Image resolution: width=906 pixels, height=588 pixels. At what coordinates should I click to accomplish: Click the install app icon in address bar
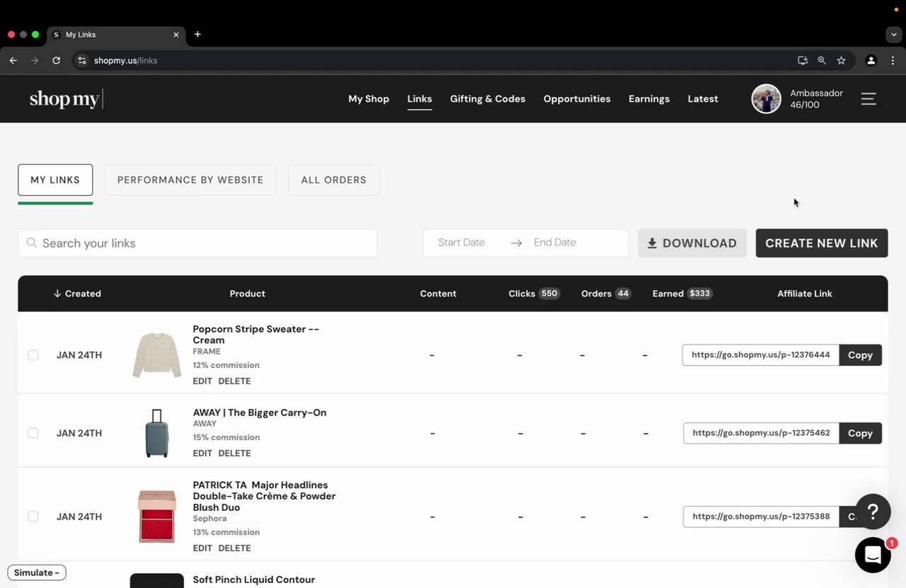(803, 61)
